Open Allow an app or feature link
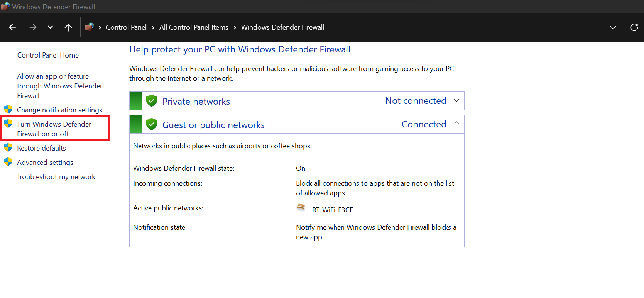 (x=59, y=86)
